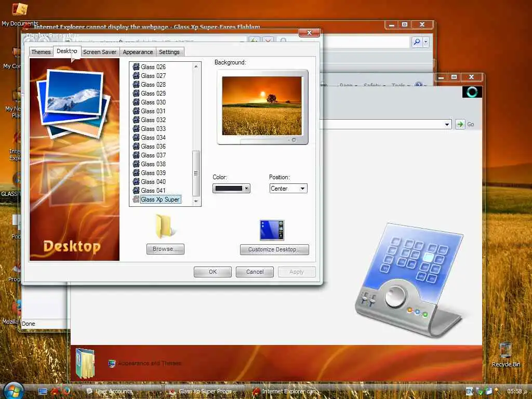
Task: Open the Screen Saver tab
Action: 99,52
